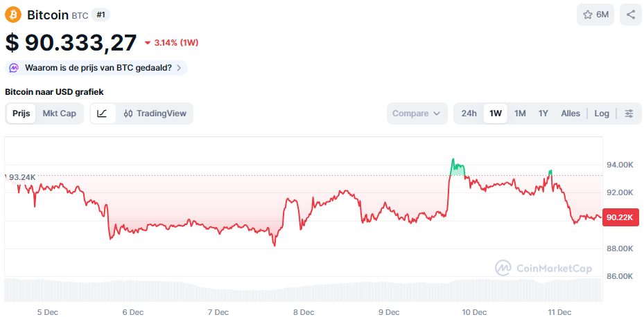
Task: Click the 92.00K axis label
Action: click(619, 192)
